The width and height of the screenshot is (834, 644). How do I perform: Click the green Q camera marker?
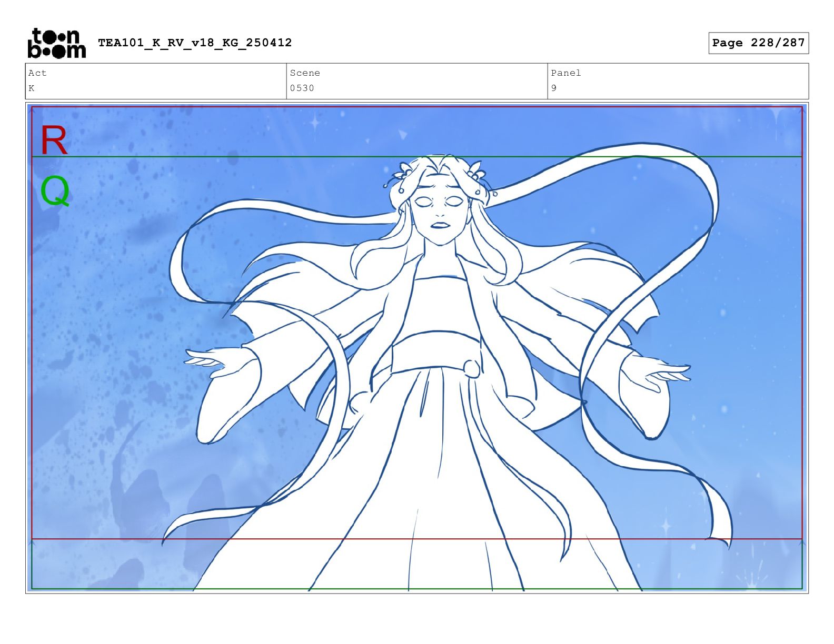55,191
